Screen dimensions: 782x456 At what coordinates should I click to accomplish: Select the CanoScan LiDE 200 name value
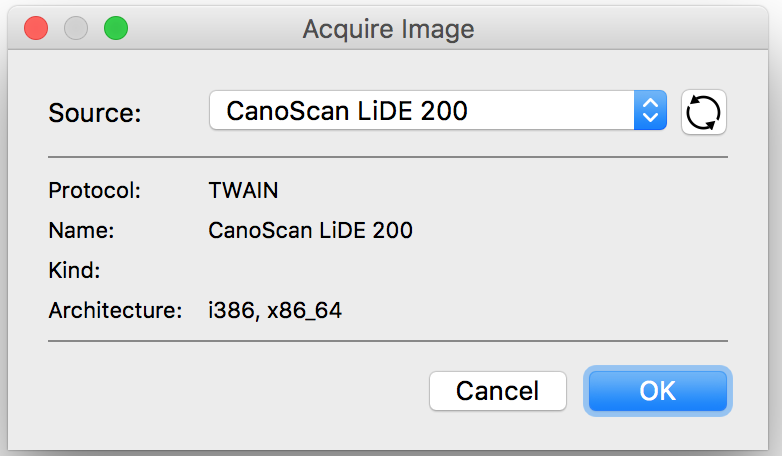tap(310, 230)
